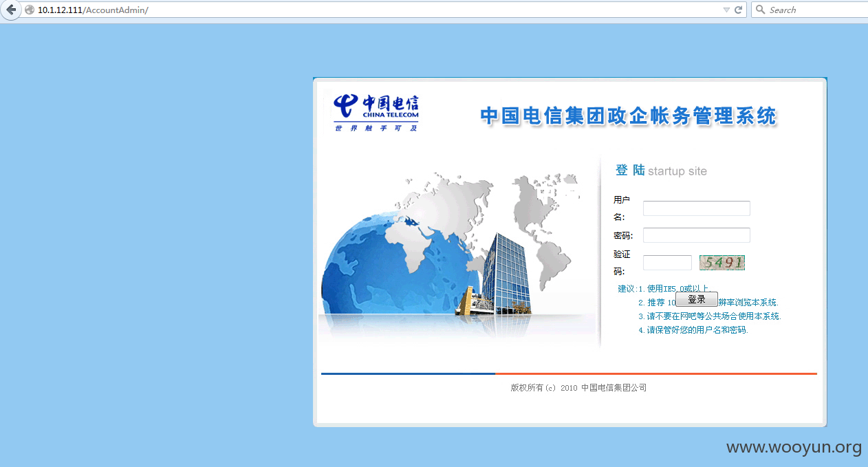This screenshot has width=868, height=467.
Task: Click the tip 使用IE5.0或以上
Action: coord(679,289)
